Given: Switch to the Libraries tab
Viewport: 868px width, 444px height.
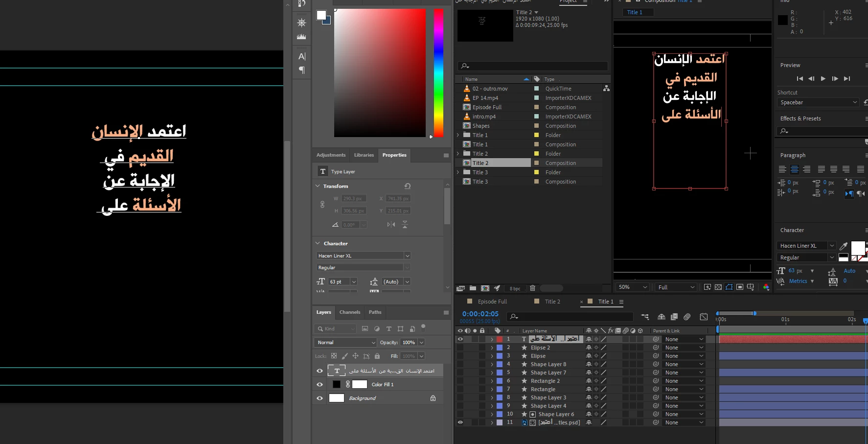Looking at the screenshot, I should pos(364,155).
